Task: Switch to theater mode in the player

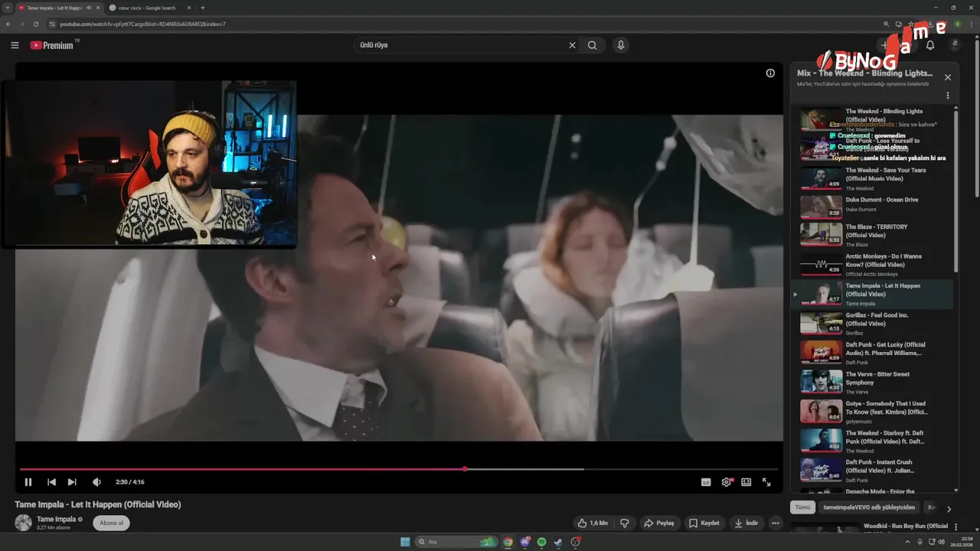Action: [746, 482]
